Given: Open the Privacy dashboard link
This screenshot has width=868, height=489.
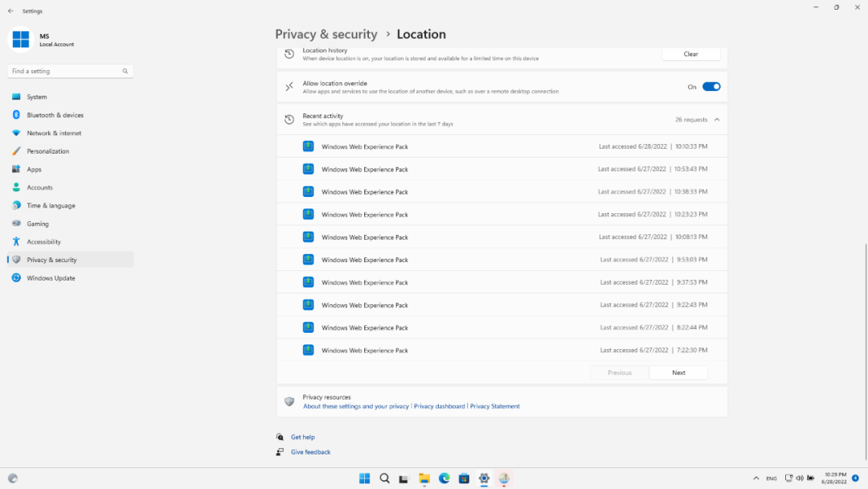Looking at the screenshot, I should point(439,406).
